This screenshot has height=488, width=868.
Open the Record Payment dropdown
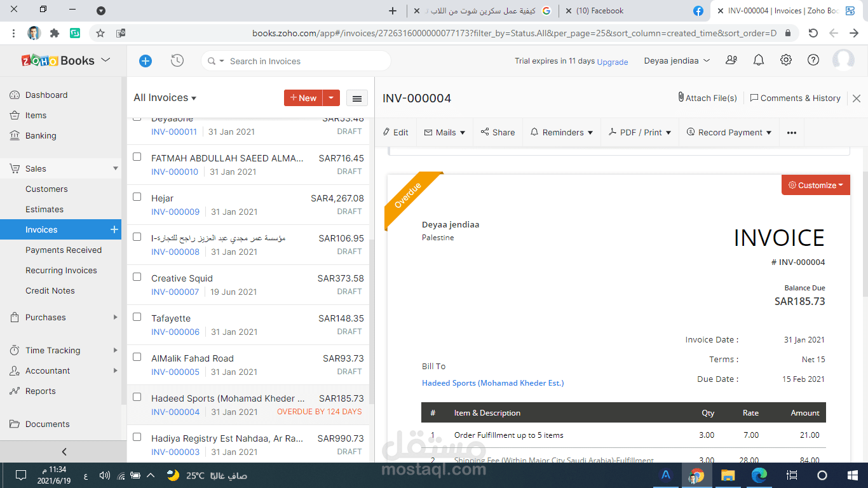pos(729,132)
